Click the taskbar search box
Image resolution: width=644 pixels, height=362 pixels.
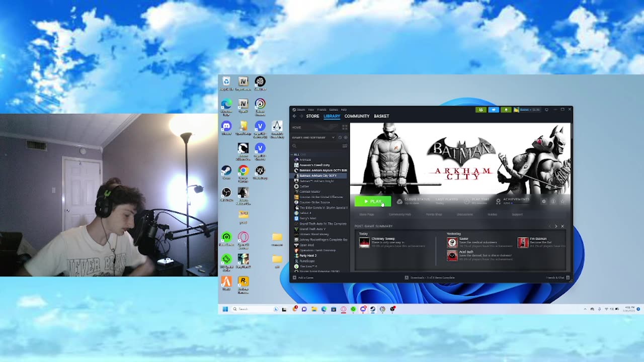[255, 309]
